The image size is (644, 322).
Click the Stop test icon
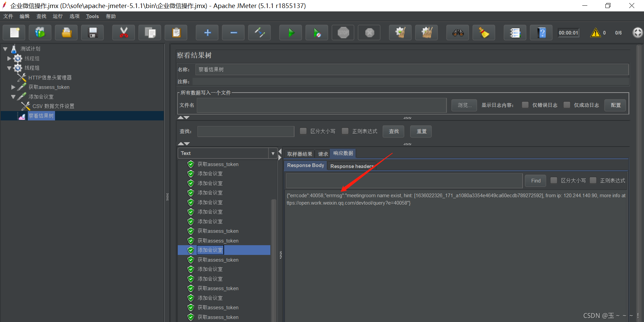tap(343, 33)
